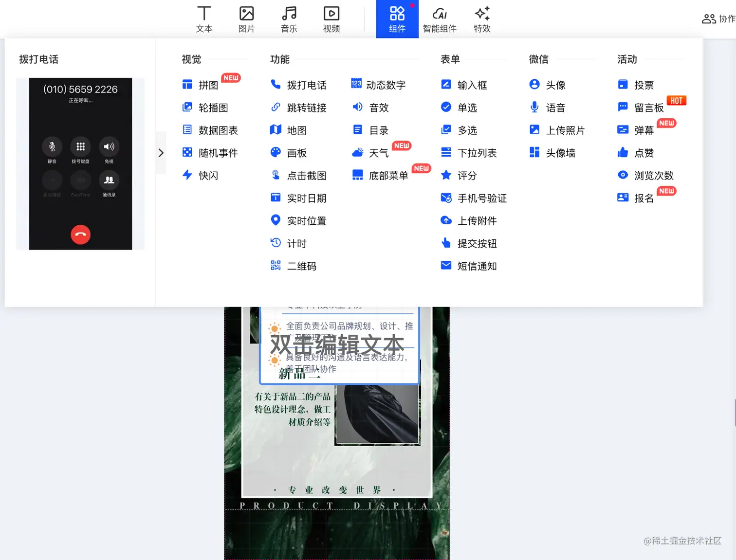Viewport: 736px width, 560px height.
Task: Select the dark fabric product image on canvas
Action: 378,415
